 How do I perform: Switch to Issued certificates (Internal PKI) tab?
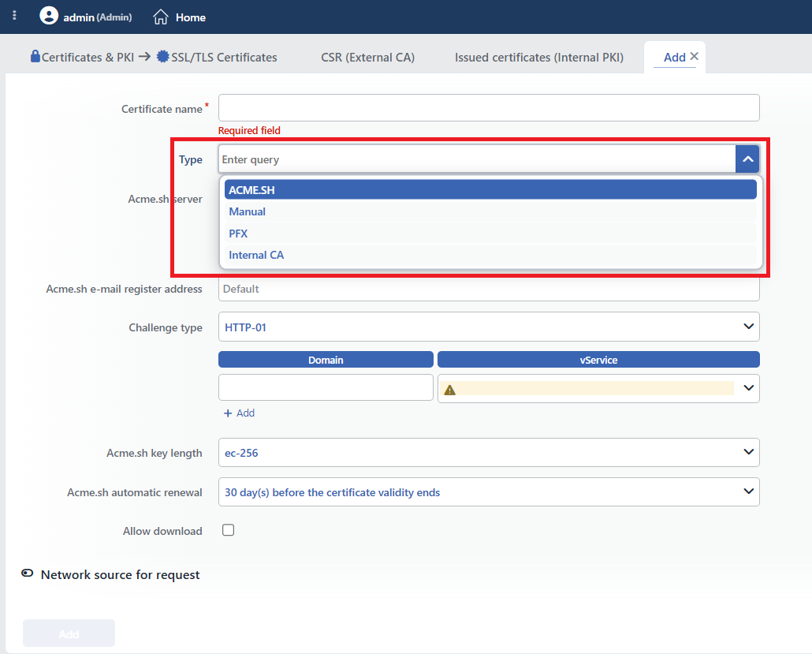(x=539, y=57)
